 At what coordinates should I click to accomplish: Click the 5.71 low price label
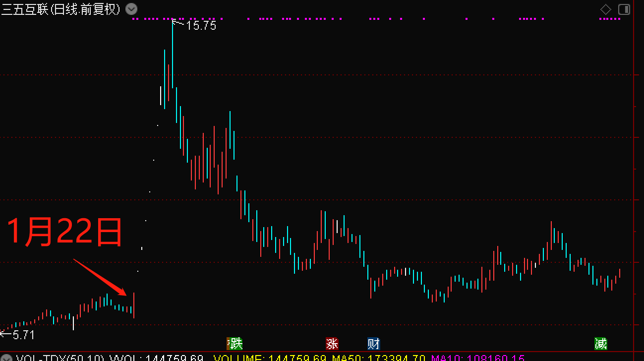coord(23,335)
